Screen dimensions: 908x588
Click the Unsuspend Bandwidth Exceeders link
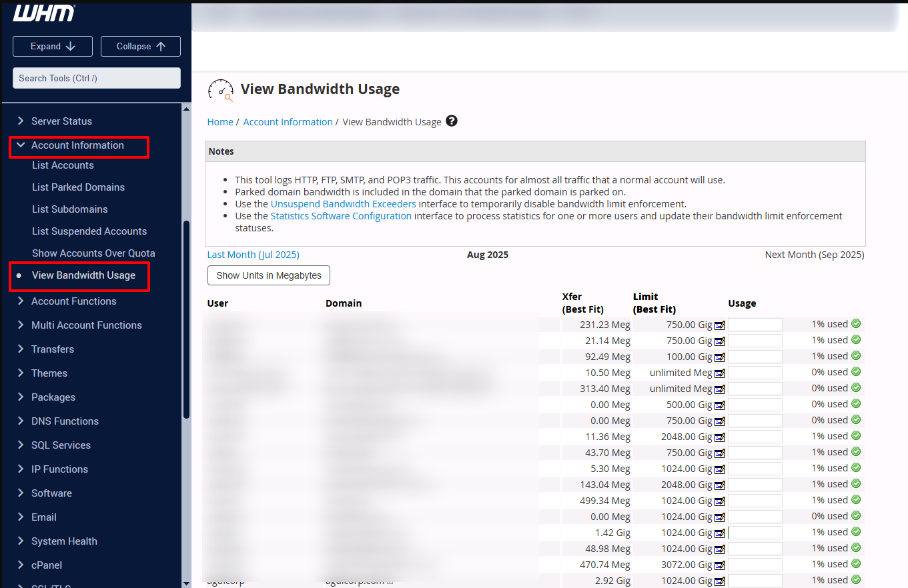tap(343, 204)
